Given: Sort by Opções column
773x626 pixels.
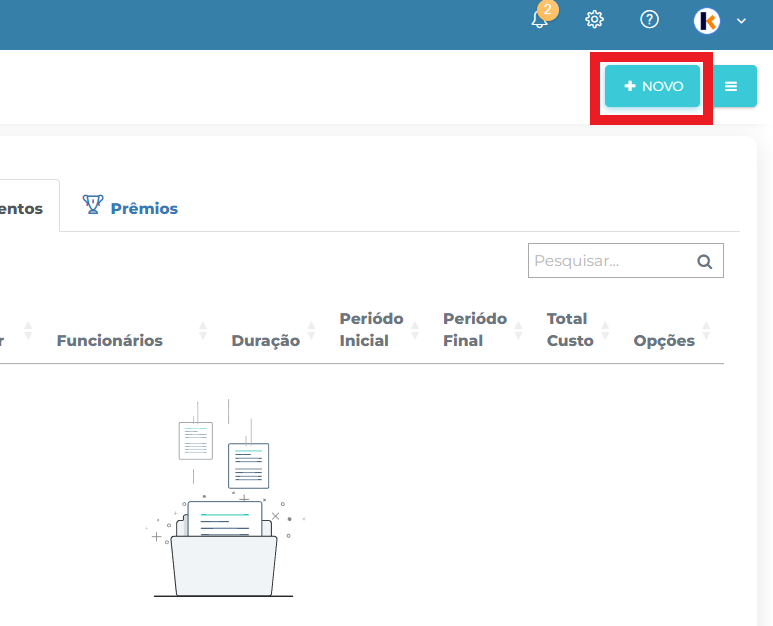Looking at the screenshot, I should [x=664, y=340].
